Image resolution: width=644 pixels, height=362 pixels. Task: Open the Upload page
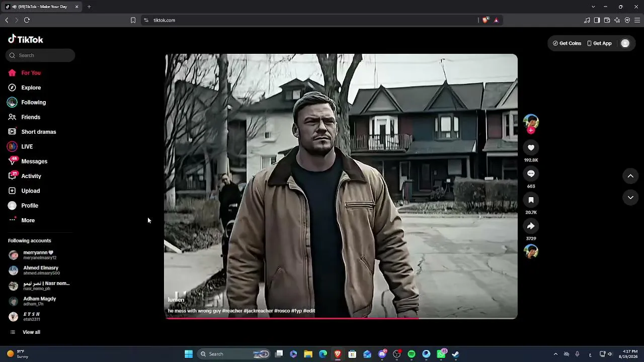[x=24, y=191]
